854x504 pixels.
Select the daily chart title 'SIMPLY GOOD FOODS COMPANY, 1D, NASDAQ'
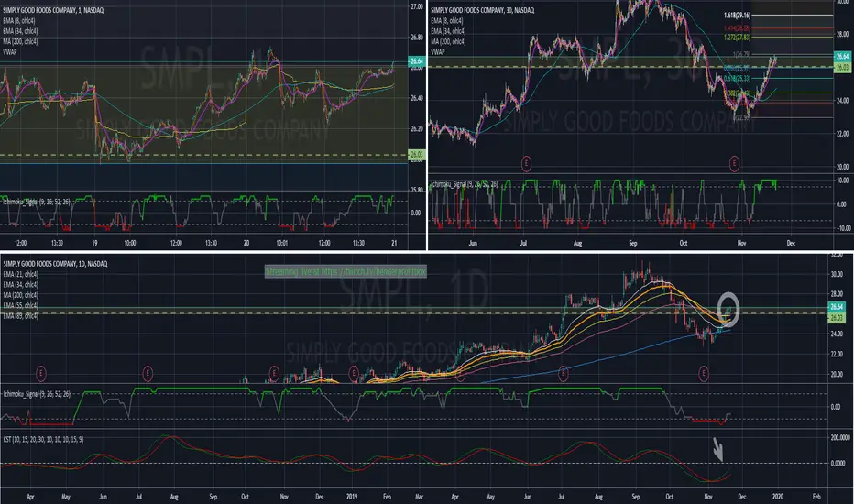point(55,264)
